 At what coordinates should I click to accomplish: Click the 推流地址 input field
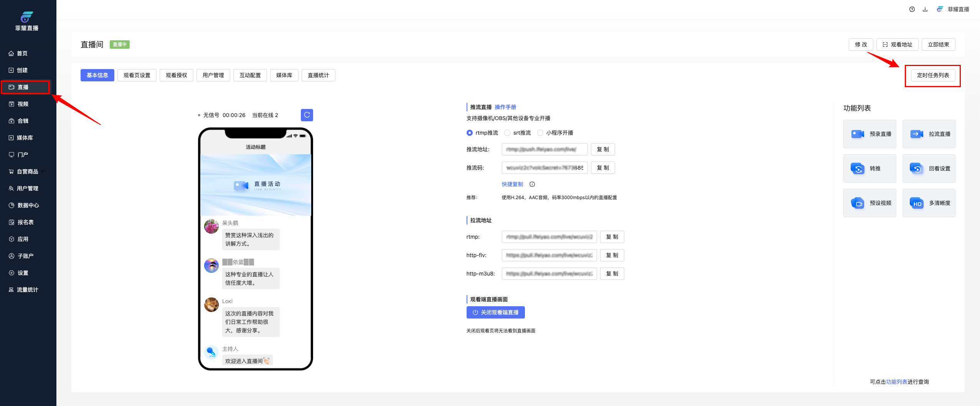click(x=544, y=149)
